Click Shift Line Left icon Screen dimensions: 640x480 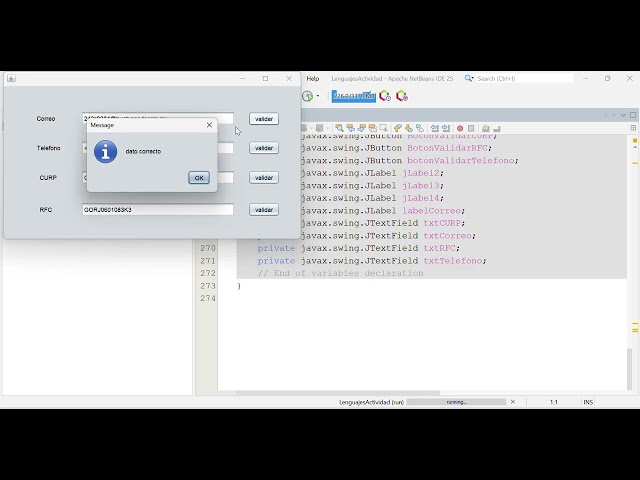435,128
